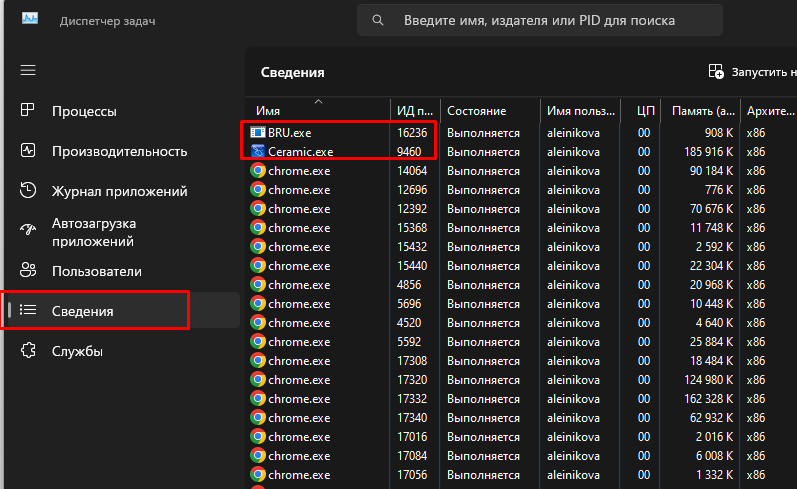This screenshot has height=489, width=797.
Task: Click memory value 90 184 K
Action: point(711,171)
